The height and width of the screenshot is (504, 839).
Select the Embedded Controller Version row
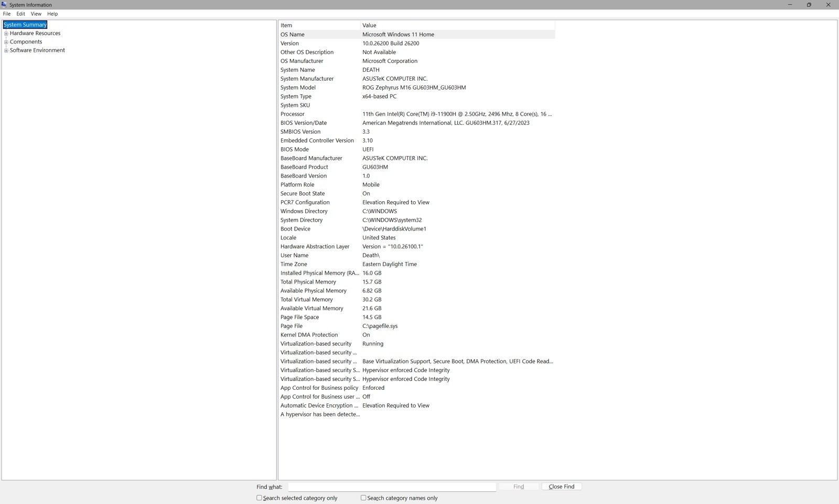(x=416, y=140)
